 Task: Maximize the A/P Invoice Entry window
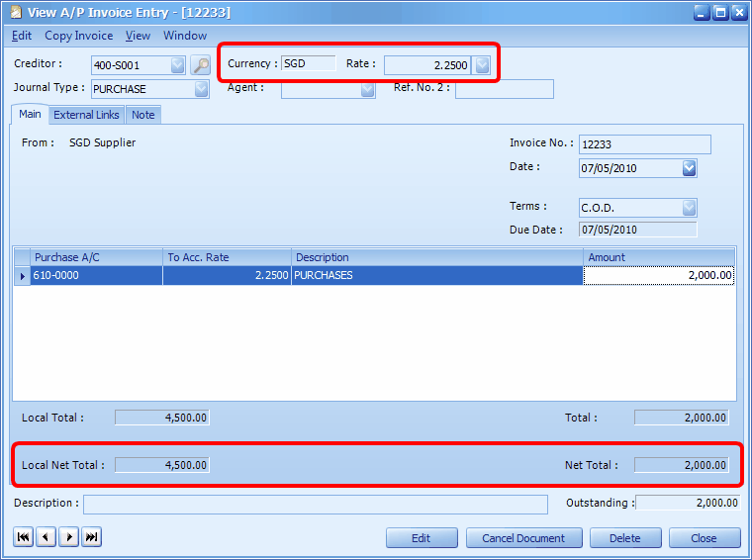pyautogui.click(x=720, y=13)
